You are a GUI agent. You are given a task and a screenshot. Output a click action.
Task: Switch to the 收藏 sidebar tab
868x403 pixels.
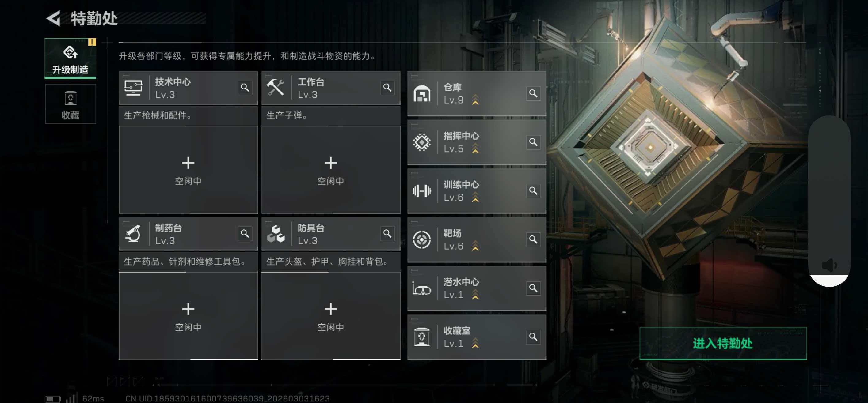click(70, 104)
